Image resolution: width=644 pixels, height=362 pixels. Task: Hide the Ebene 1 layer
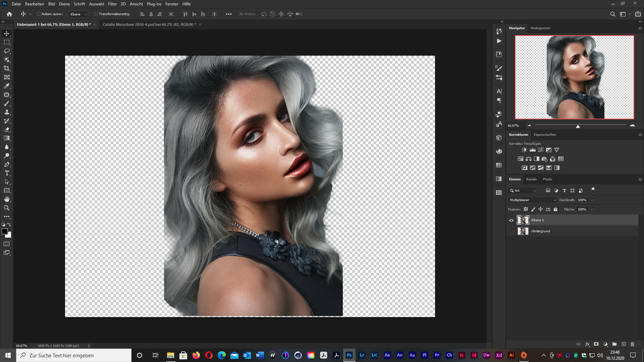point(511,220)
